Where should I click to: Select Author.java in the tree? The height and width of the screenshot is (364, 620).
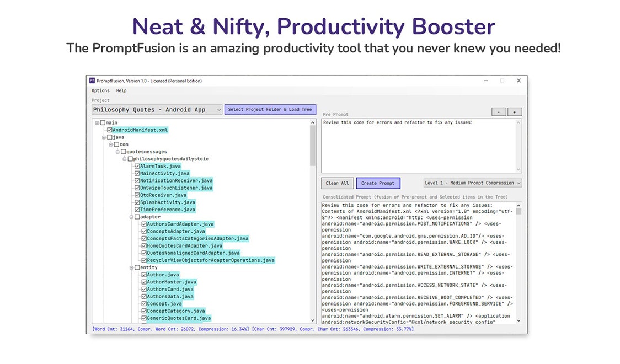coord(163,275)
